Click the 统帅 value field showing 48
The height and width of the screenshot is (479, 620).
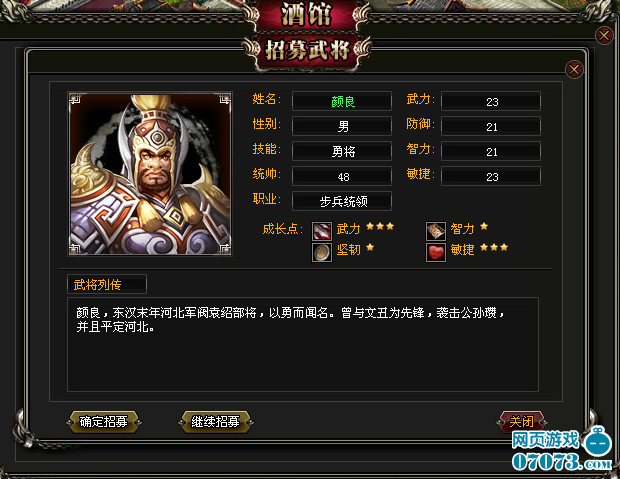click(342, 176)
